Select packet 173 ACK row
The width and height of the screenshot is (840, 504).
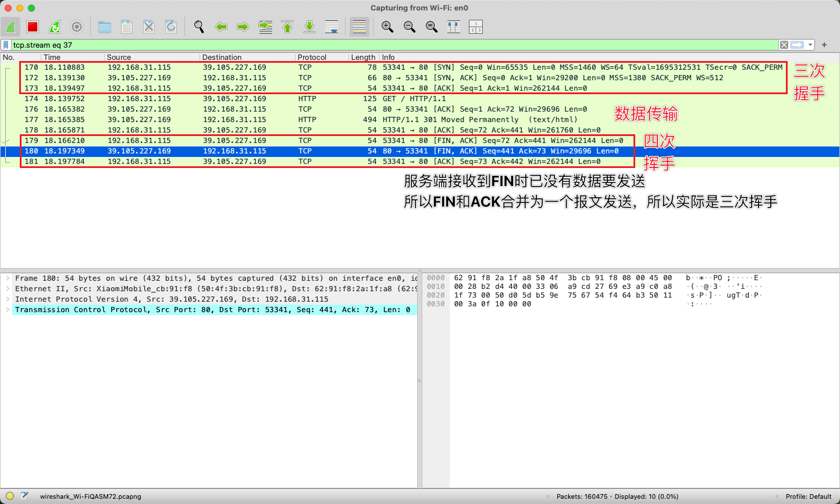click(x=420, y=88)
